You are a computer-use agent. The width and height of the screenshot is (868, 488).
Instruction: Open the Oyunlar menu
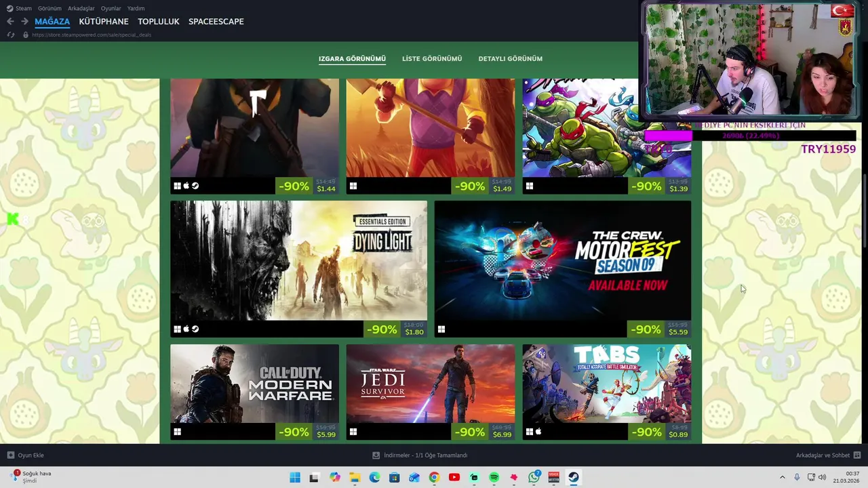(x=111, y=8)
